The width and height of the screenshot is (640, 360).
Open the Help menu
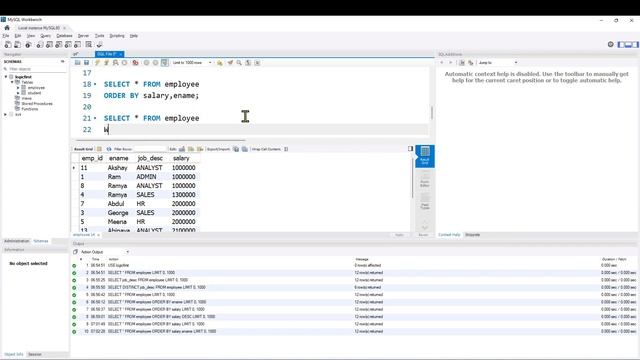click(133, 36)
